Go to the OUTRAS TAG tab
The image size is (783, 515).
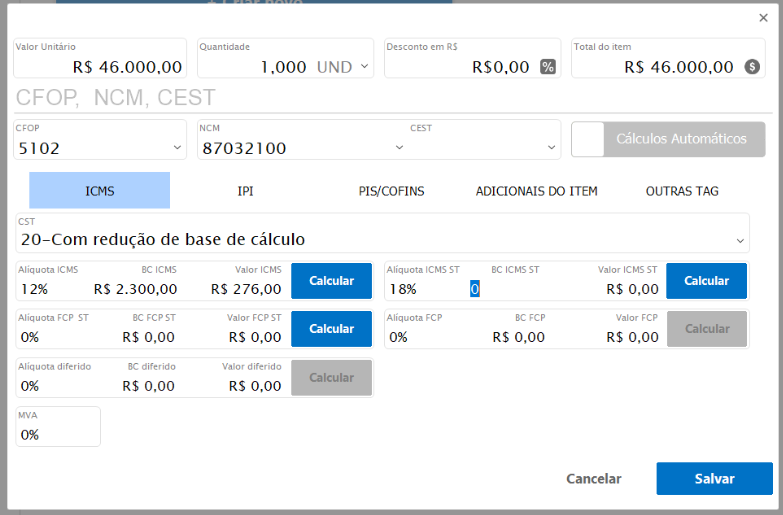tap(682, 191)
